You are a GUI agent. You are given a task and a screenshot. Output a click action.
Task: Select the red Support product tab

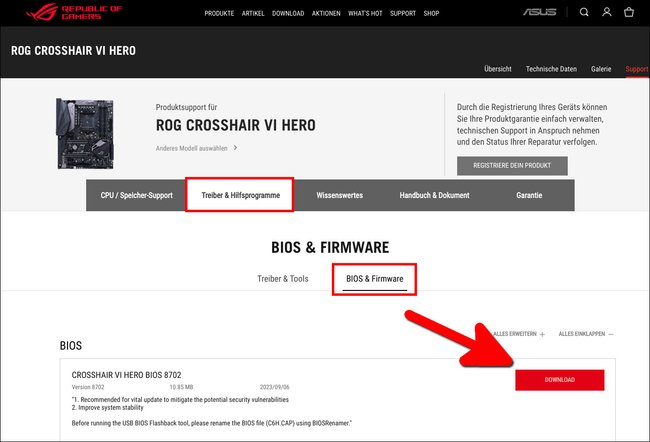(x=637, y=69)
